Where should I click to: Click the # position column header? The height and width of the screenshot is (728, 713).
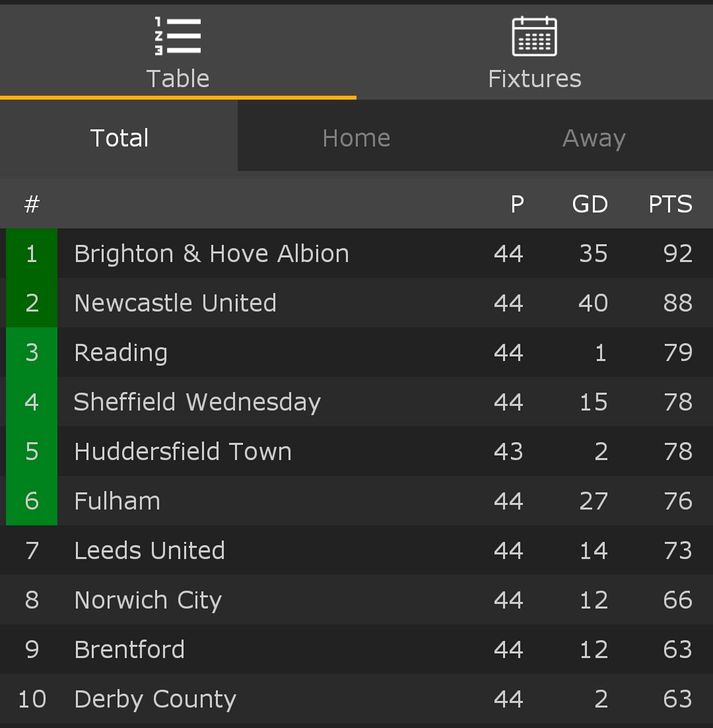coord(32,204)
